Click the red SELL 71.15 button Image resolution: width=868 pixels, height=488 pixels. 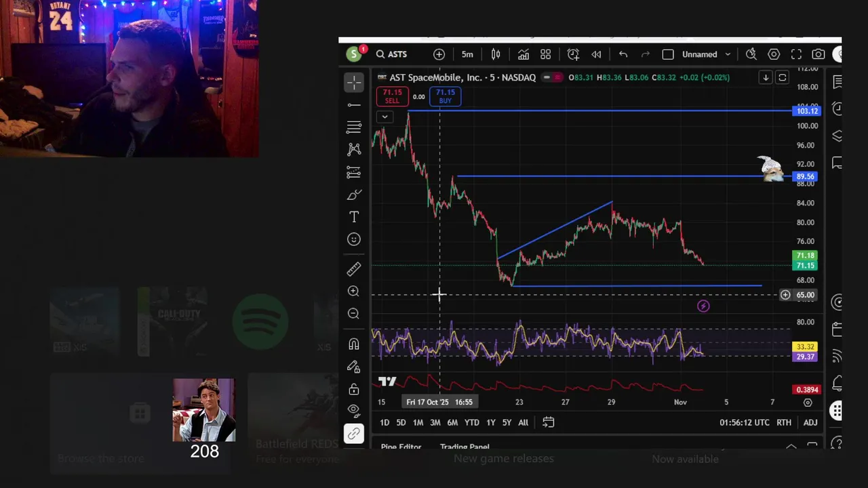coord(392,96)
